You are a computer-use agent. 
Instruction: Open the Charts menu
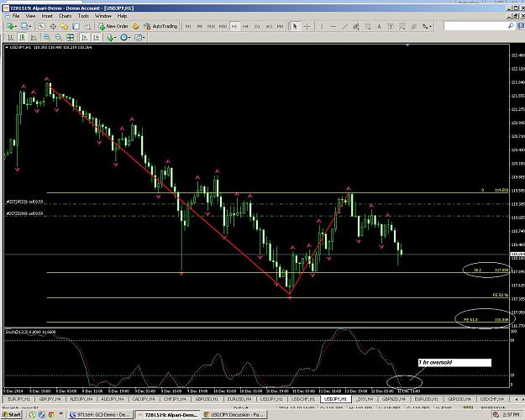click(x=66, y=16)
